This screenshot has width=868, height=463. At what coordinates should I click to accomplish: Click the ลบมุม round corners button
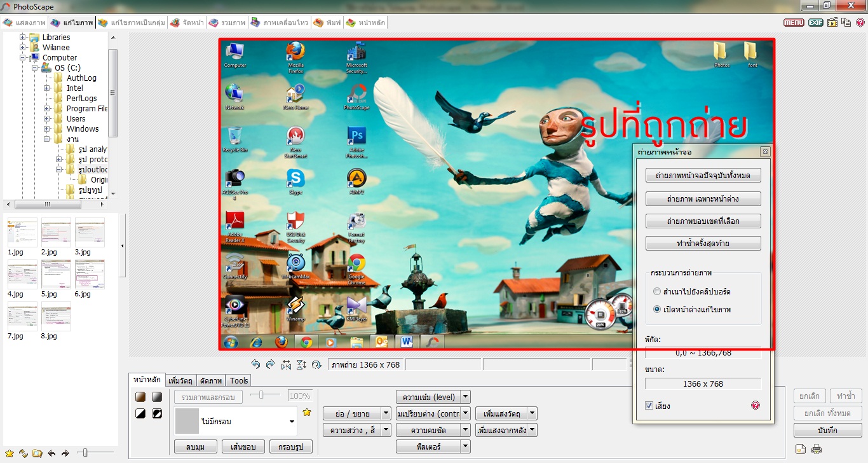[x=196, y=446]
